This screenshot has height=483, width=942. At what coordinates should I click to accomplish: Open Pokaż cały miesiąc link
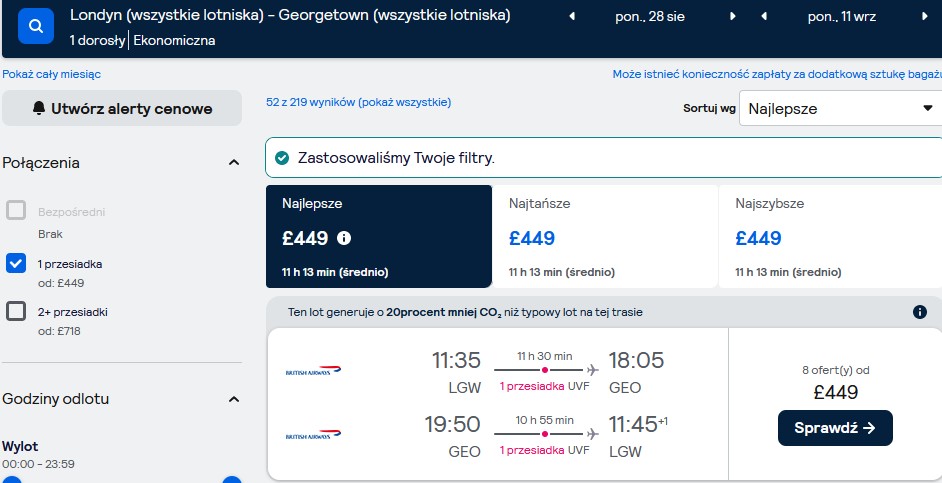click(52, 74)
